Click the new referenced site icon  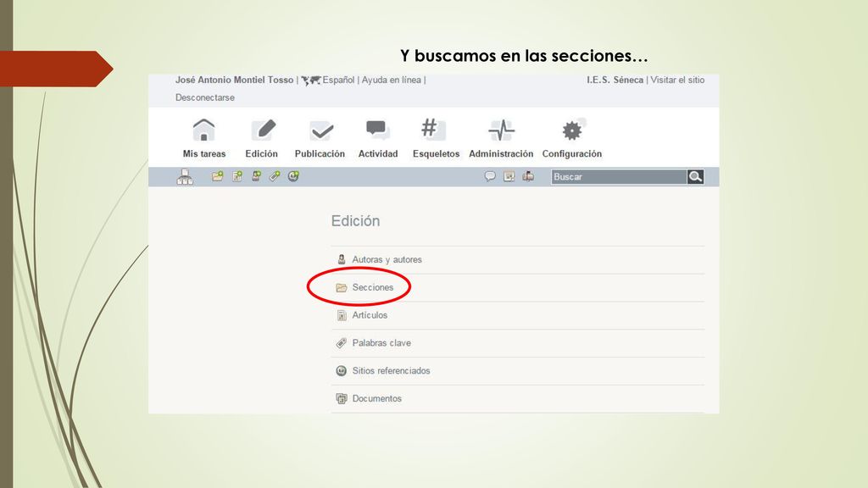click(x=293, y=176)
